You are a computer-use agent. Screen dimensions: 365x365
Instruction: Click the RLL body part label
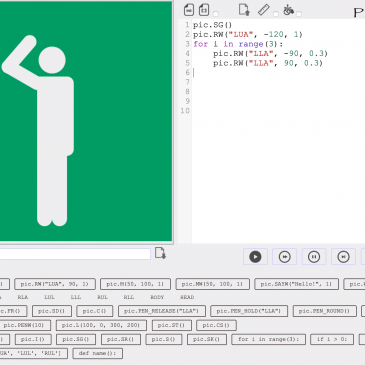(129, 297)
